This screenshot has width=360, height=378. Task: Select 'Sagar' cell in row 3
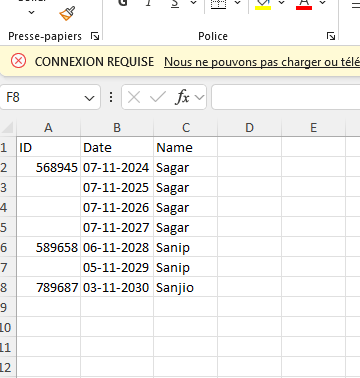(186, 187)
